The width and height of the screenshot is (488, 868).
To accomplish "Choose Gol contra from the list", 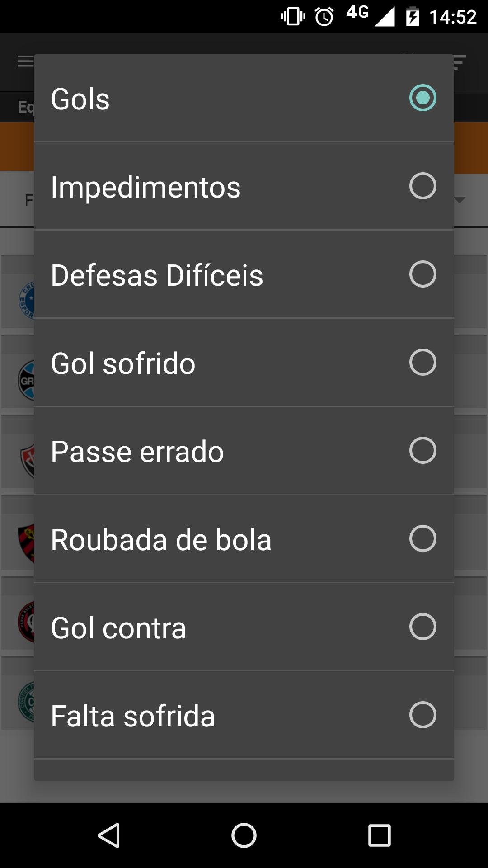I will pos(244,627).
